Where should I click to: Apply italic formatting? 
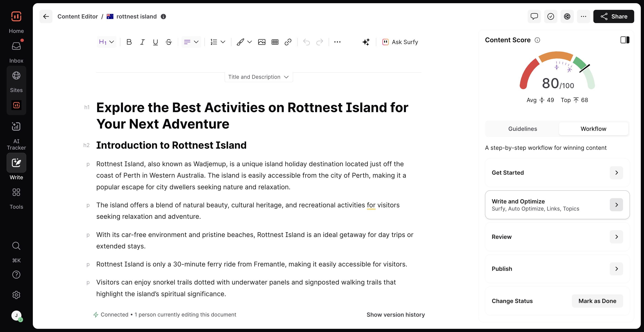[x=142, y=42]
